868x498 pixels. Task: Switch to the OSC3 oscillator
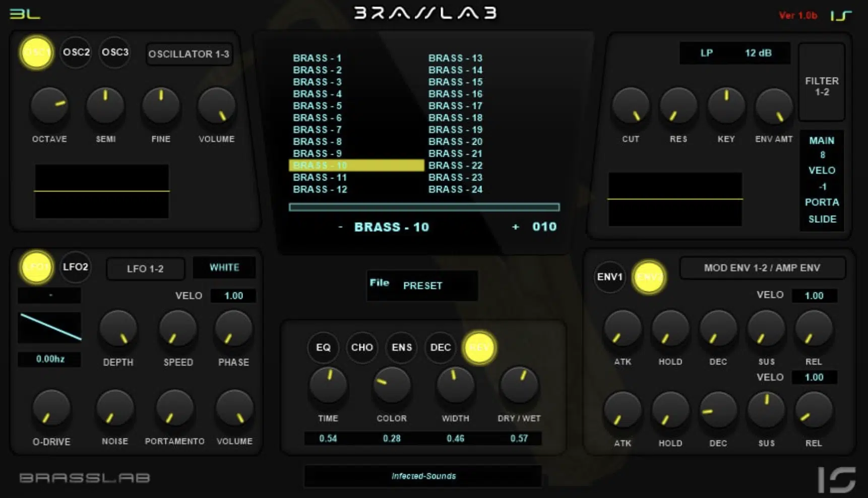(115, 52)
